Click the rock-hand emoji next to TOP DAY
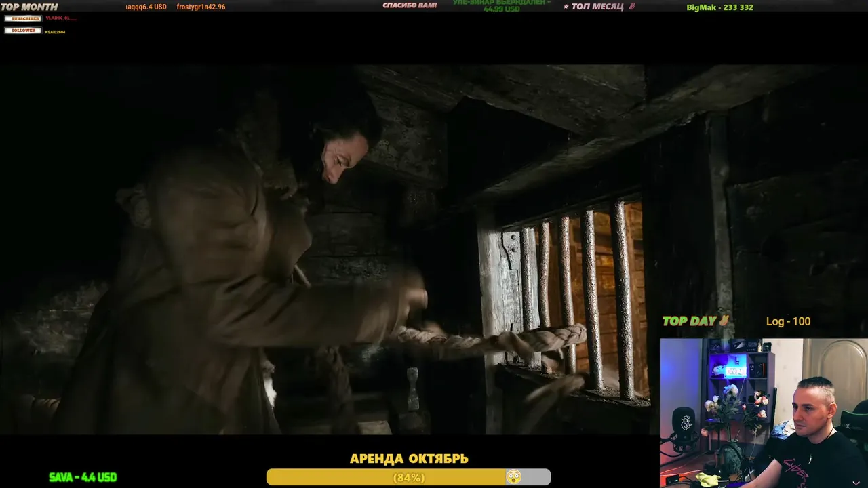 724,321
